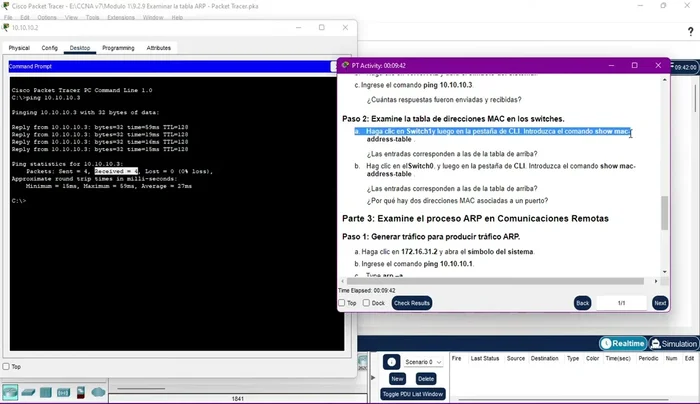700x404 pixels.
Task: Select the WAN Emulation cloud icon
Action: coord(98,392)
